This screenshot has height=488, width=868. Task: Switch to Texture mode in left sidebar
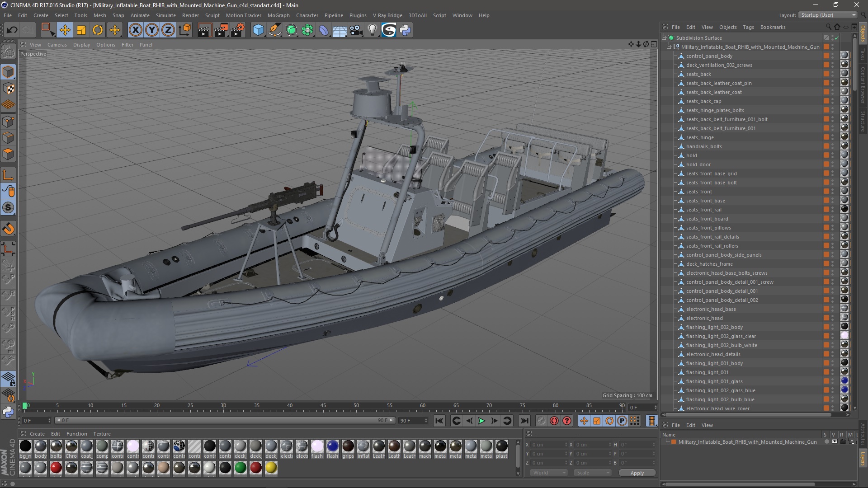click(x=8, y=89)
